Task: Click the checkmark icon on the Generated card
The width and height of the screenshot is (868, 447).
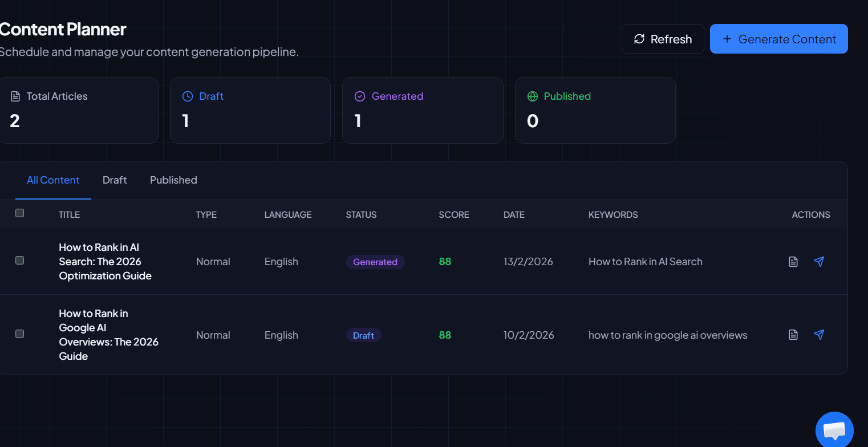Action: 359,96
